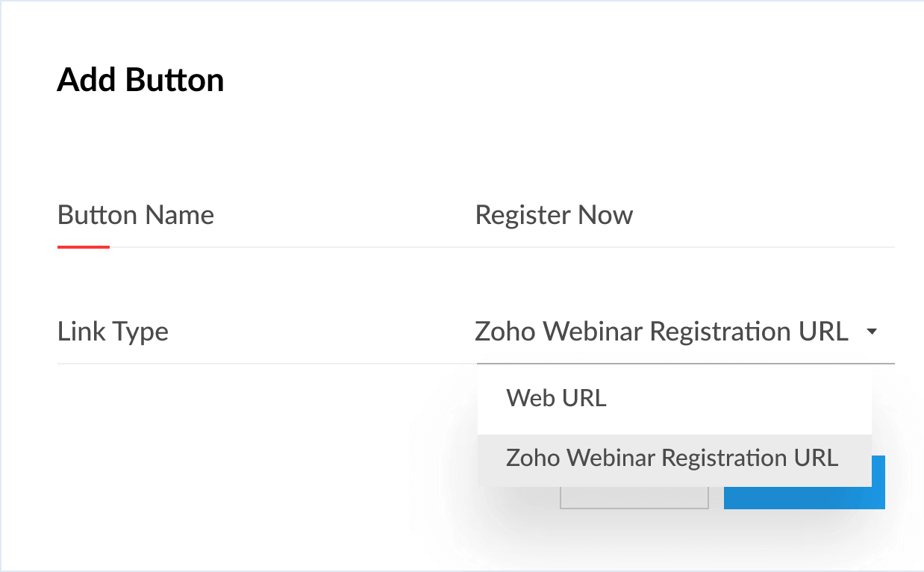This screenshot has width=924, height=572.
Task: Click the Link Type dropdown arrow
Action: (x=871, y=332)
